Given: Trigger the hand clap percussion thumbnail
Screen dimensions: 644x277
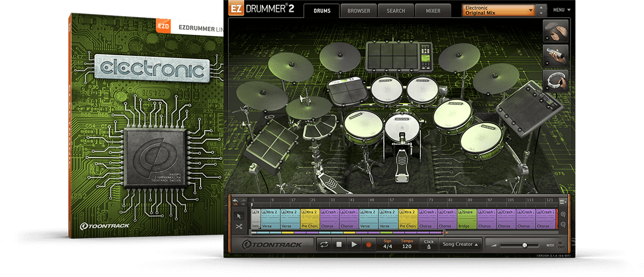Looking at the screenshot, I should (556, 31).
